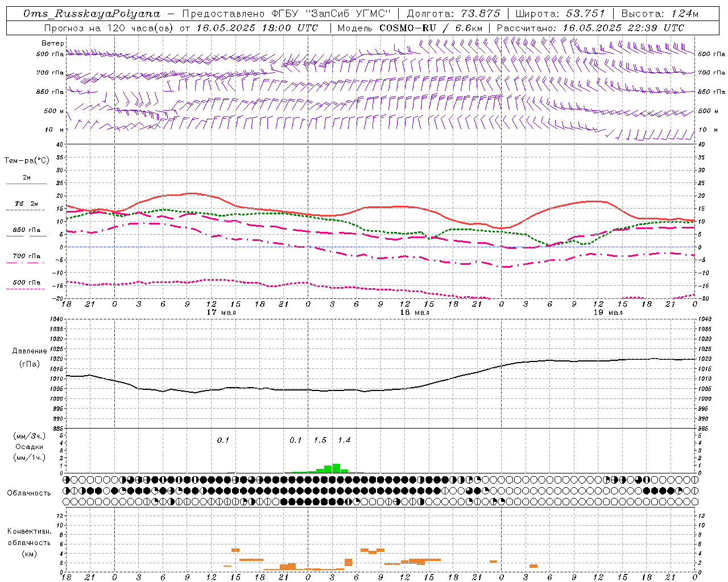
Task: Select the 18 мая date marker
Action: (x=414, y=313)
